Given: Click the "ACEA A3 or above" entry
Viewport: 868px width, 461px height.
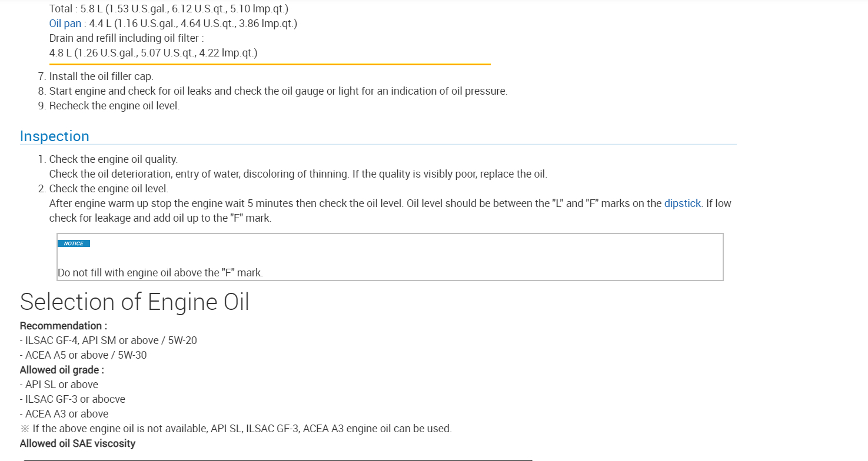Looking at the screenshot, I should tap(66, 414).
